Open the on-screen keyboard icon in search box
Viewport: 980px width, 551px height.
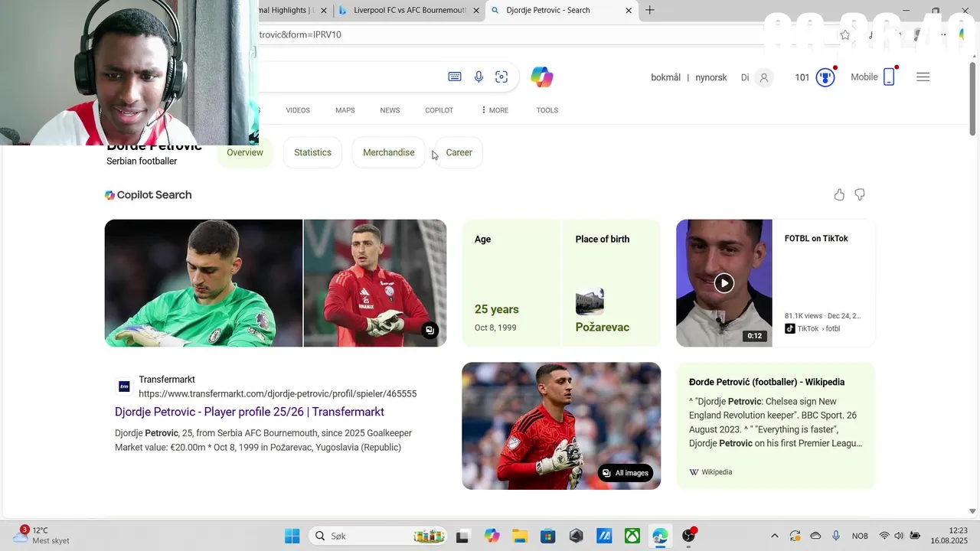pyautogui.click(x=455, y=77)
